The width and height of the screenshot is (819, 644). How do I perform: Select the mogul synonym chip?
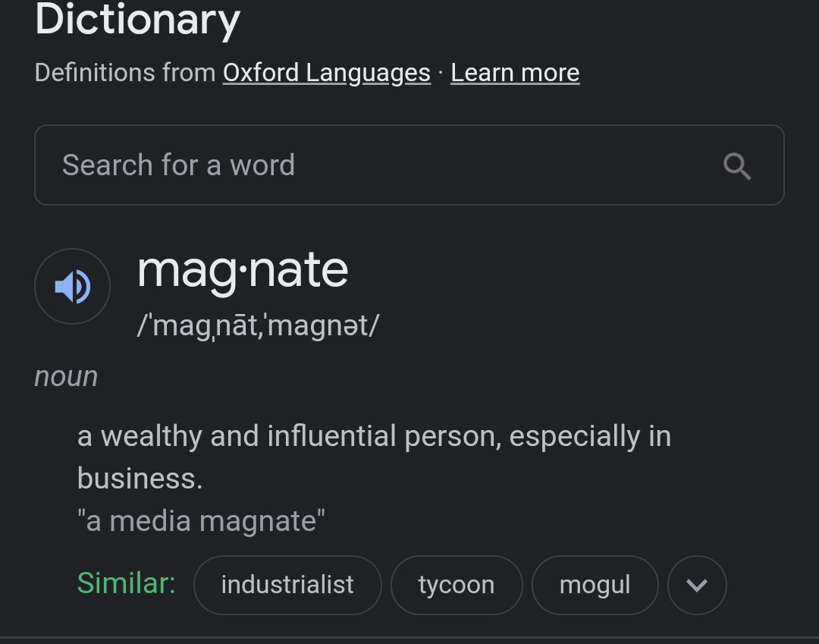[x=595, y=585]
